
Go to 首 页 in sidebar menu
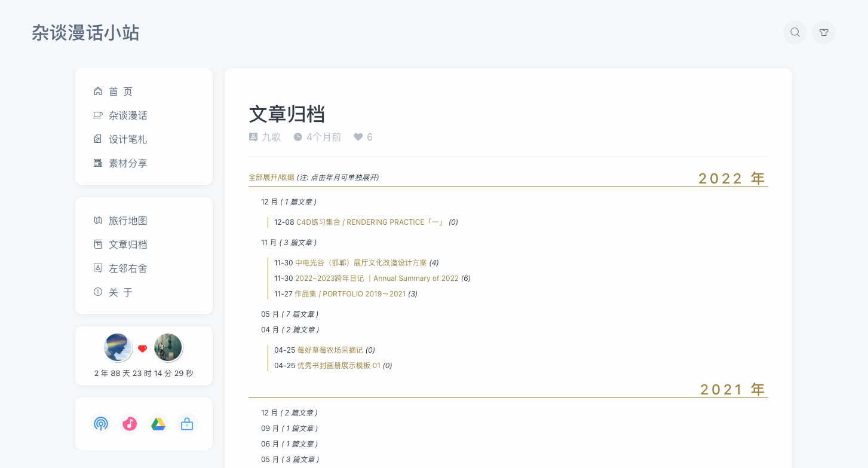click(120, 91)
